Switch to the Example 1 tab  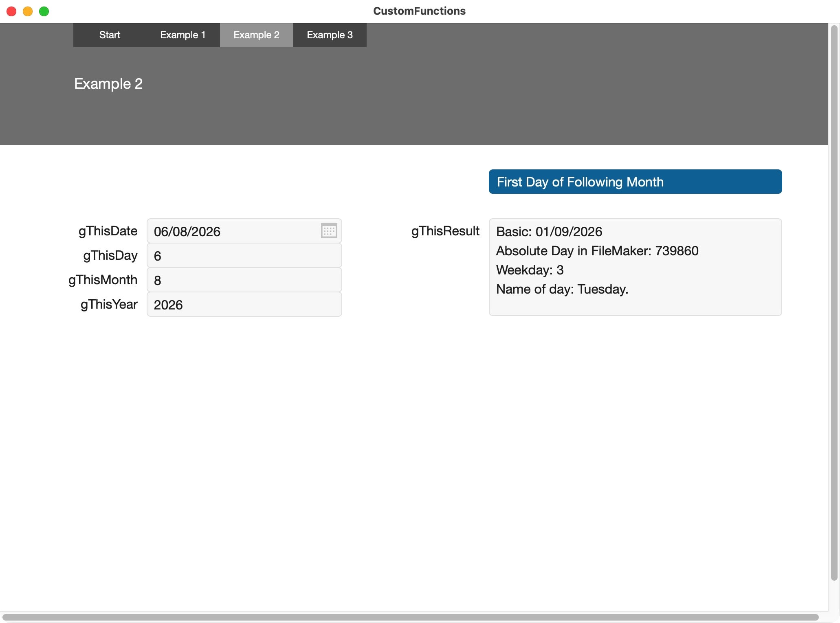183,35
